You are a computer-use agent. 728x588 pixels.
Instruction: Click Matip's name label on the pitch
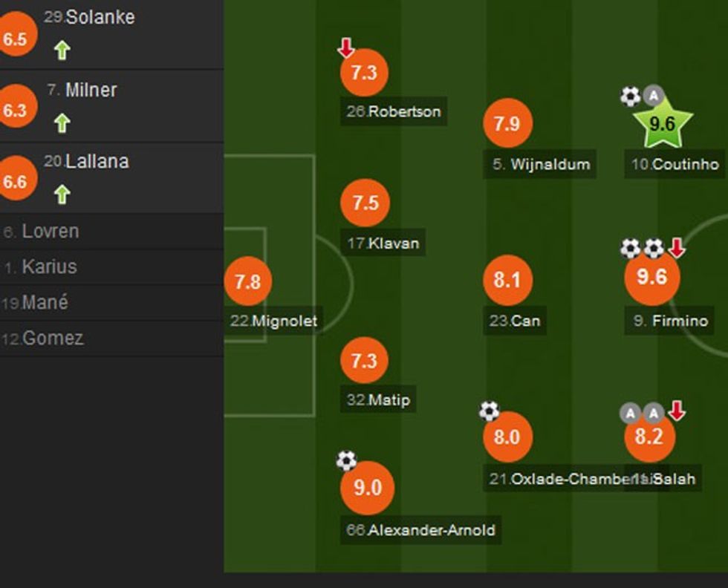(x=379, y=400)
